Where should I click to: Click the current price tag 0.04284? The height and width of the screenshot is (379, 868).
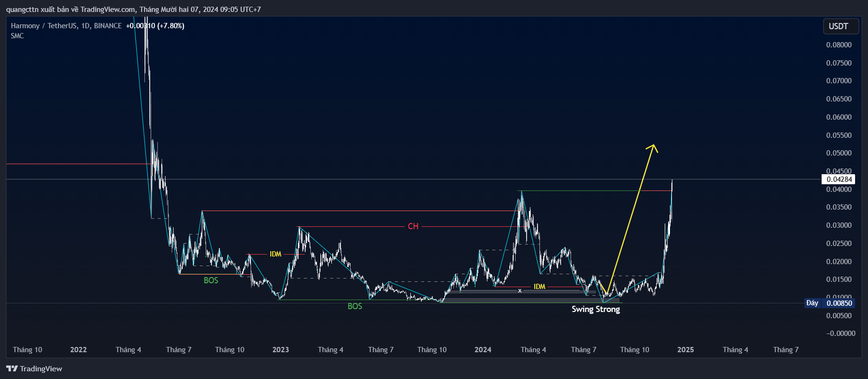point(838,179)
